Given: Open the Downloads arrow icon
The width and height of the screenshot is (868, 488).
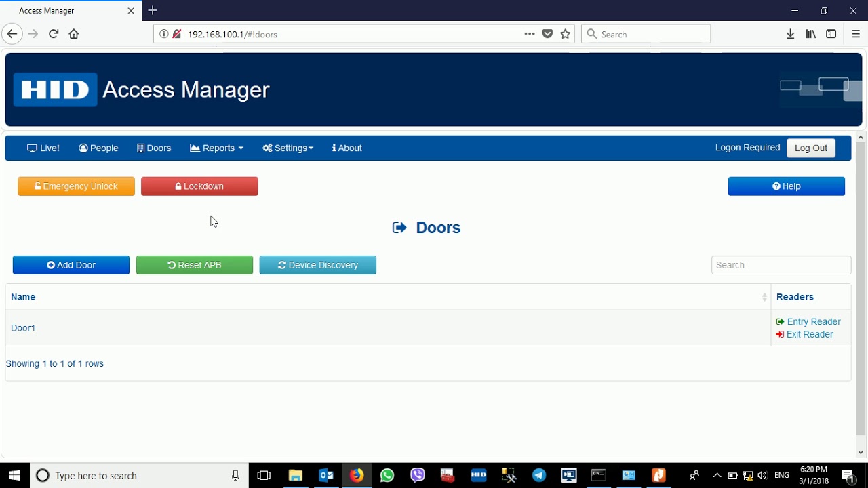Looking at the screenshot, I should click(x=790, y=34).
